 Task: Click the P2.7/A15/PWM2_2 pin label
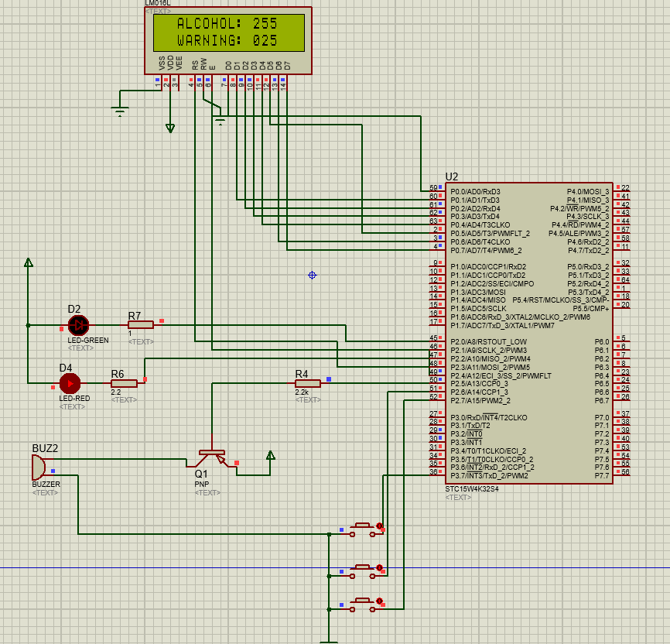tap(480, 401)
